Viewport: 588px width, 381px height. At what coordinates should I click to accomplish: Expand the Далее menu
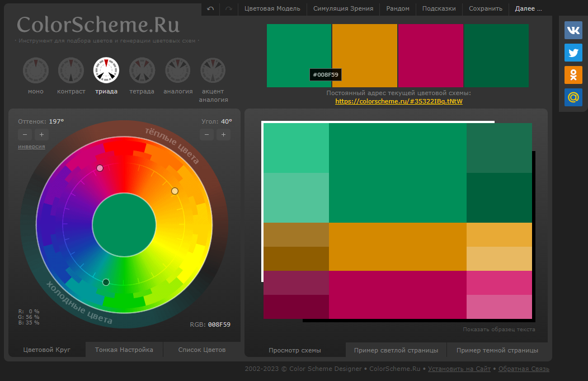[528, 8]
